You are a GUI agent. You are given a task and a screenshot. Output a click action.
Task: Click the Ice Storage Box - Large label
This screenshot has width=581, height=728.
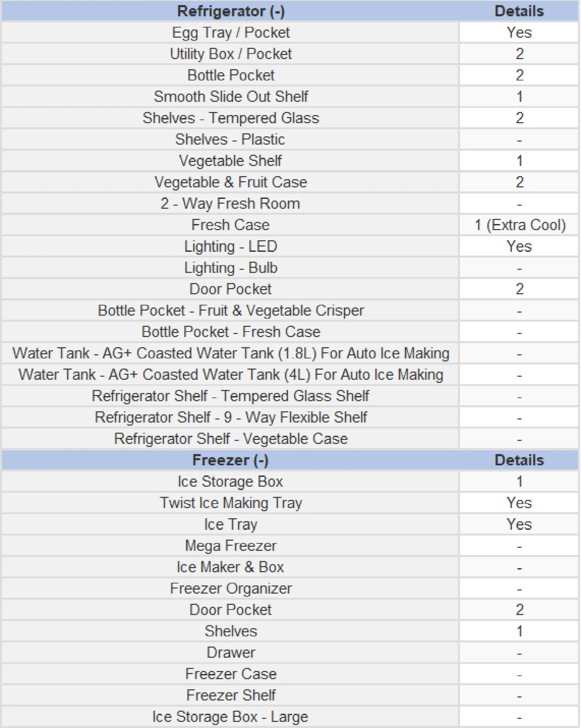click(x=231, y=717)
